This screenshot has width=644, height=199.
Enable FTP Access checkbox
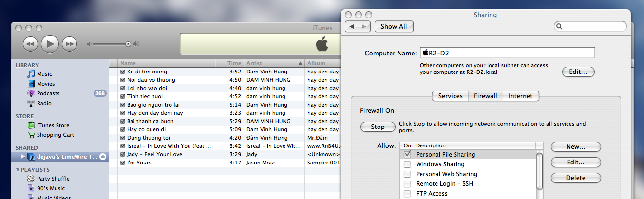tap(407, 194)
